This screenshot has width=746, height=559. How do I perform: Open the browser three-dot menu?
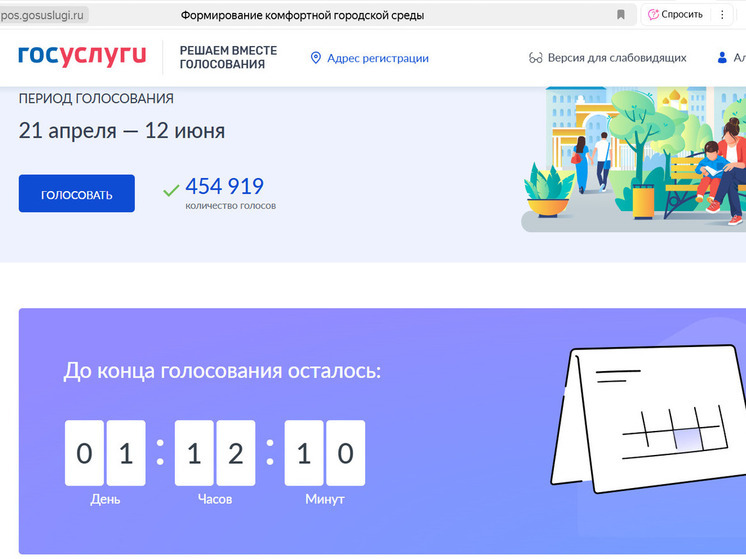point(722,15)
